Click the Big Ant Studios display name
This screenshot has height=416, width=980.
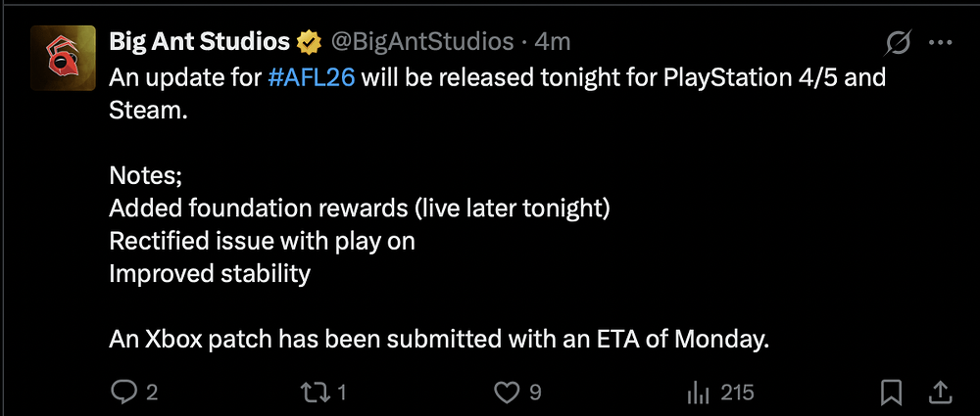(199, 41)
